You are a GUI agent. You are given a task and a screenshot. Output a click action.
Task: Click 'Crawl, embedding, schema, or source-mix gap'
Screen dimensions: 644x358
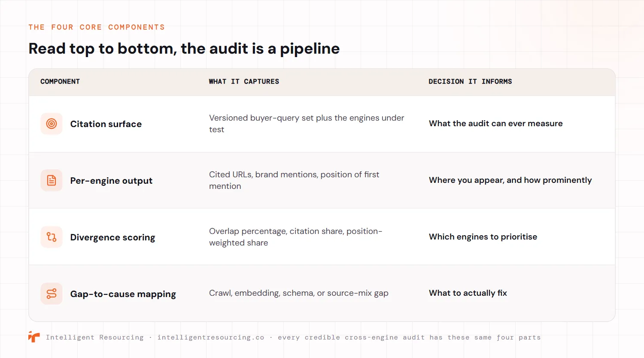click(299, 293)
